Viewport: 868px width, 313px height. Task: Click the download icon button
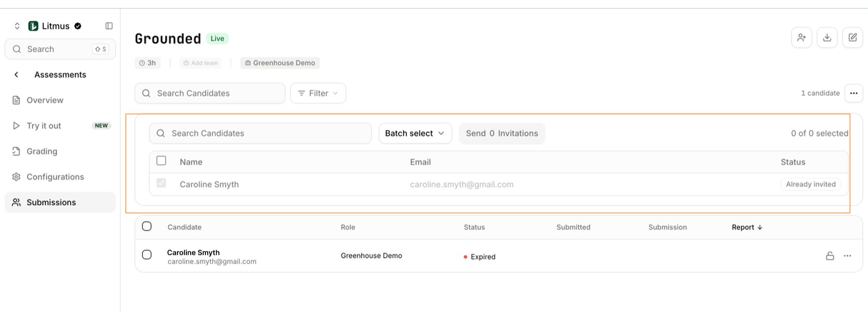(827, 38)
